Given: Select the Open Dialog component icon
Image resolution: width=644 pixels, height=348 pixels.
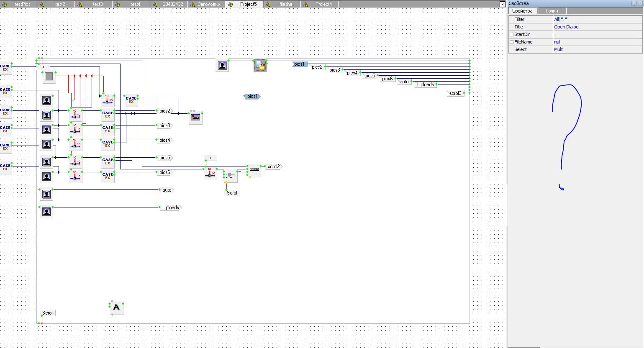Looking at the screenshot, I should 260,65.
